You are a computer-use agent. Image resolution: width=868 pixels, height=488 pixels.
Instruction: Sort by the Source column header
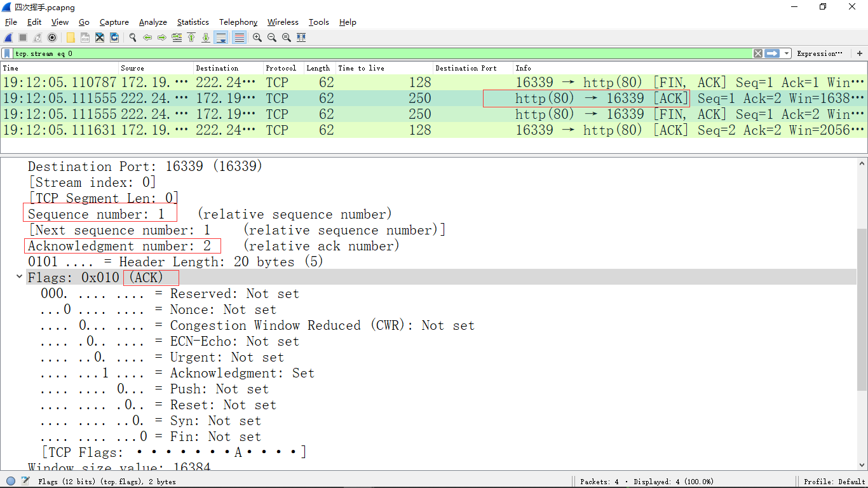(x=156, y=68)
